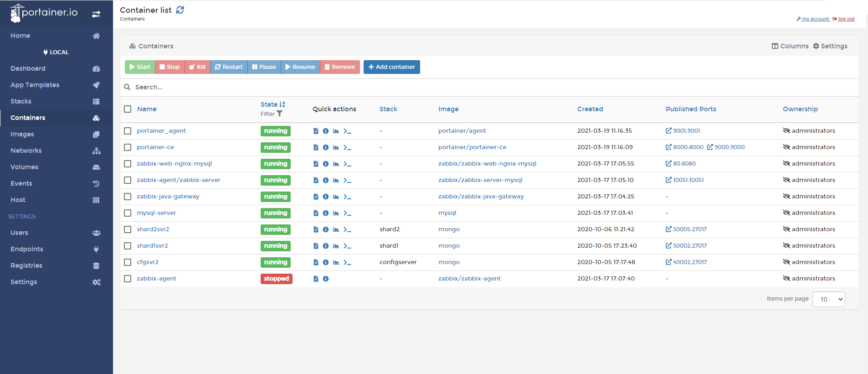
Task: Click the Stop button
Action: coord(169,67)
